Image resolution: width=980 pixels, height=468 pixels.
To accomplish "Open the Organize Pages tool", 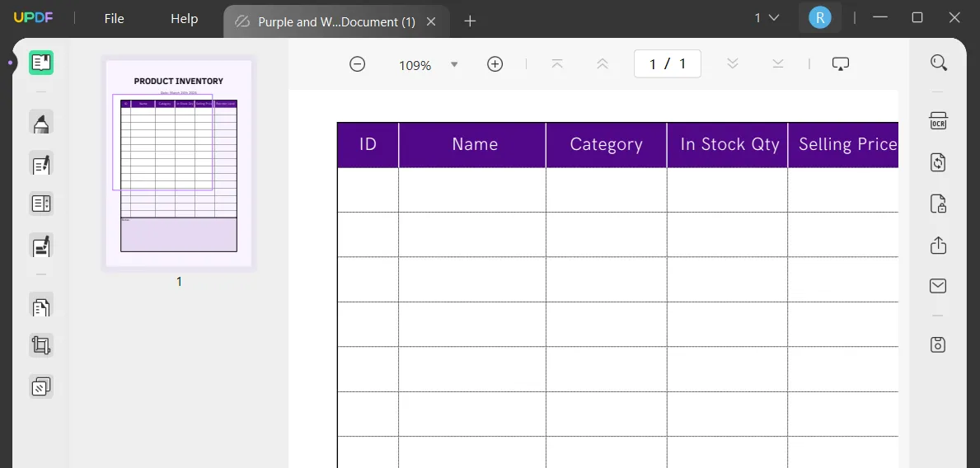I will coord(41,305).
